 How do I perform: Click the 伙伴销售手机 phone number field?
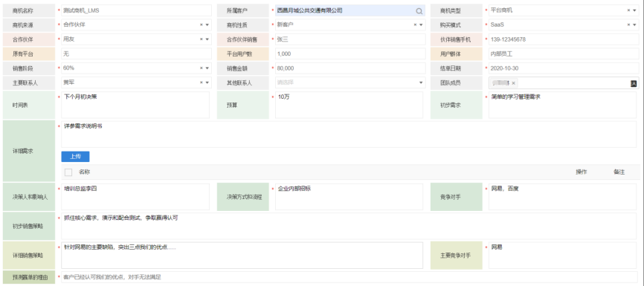pyautogui.click(x=564, y=39)
